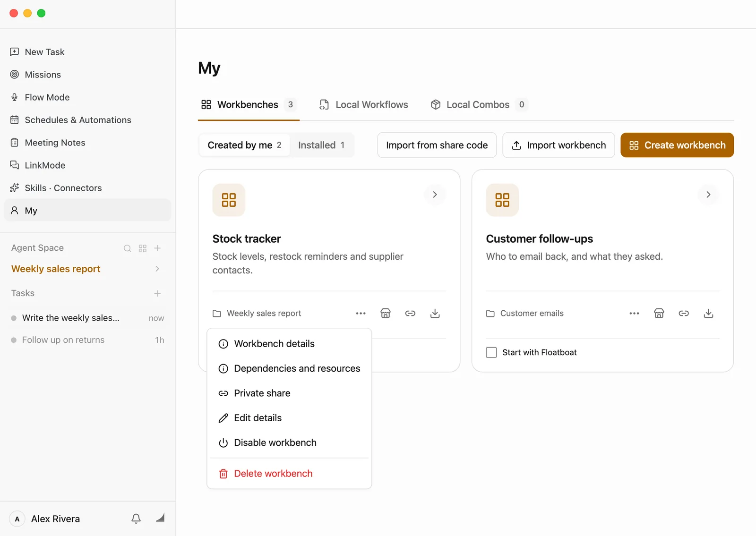Switch to the Local Combos tab
The height and width of the screenshot is (536, 756).
[x=479, y=104]
